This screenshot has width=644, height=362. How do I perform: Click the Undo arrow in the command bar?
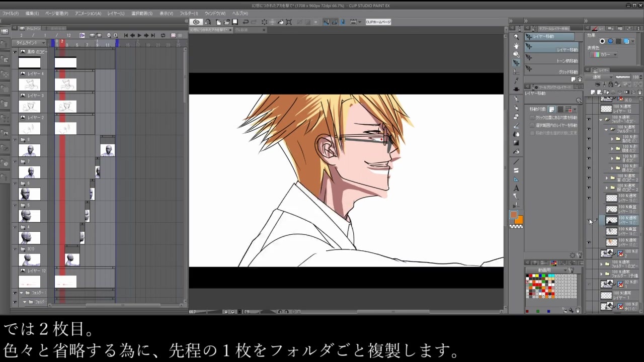(x=246, y=22)
